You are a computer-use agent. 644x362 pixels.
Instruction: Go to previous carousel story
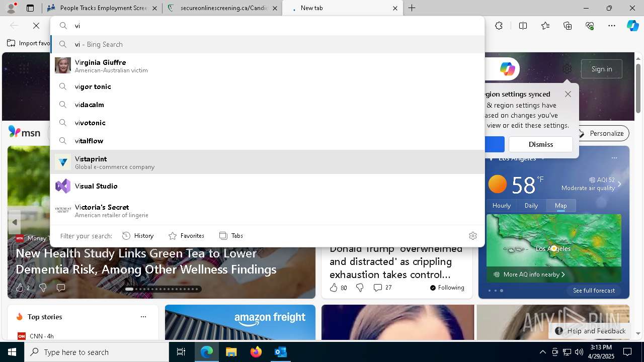pos(15,222)
